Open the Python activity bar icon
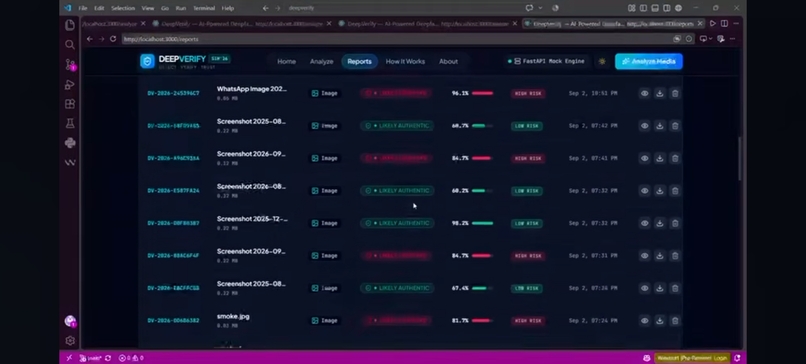The image size is (806, 364). pos(70,143)
